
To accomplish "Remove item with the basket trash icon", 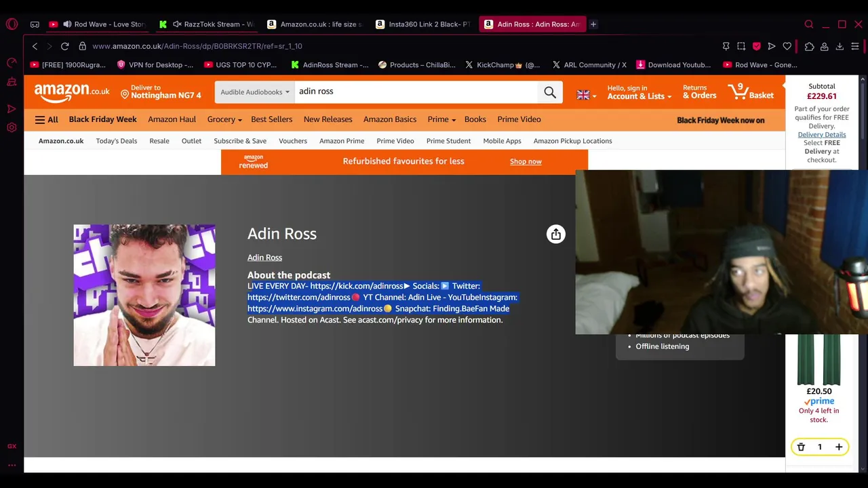I will pyautogui.click(x=801, y=447).
